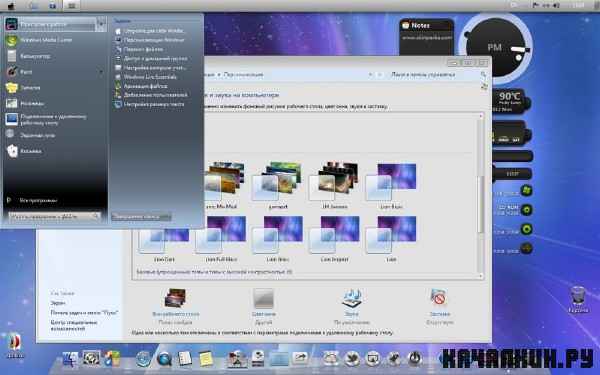Click the power button icon in the dock
The height and width of the screenshot is (375, 600).
pyautogui.click(x=414, y=359)
